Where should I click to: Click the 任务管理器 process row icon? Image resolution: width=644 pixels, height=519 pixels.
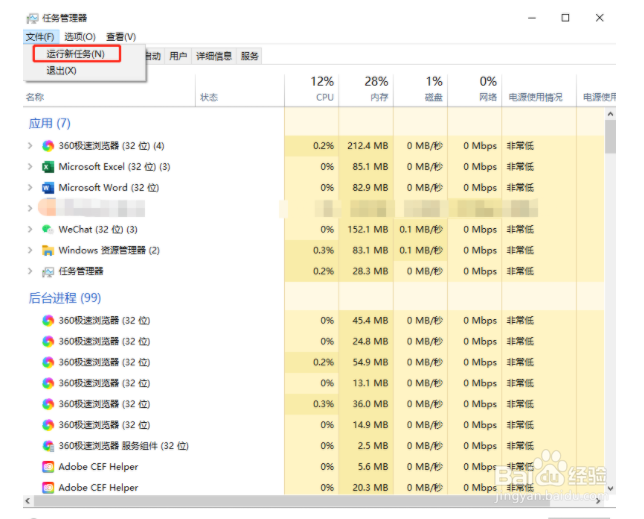point(48,271)
